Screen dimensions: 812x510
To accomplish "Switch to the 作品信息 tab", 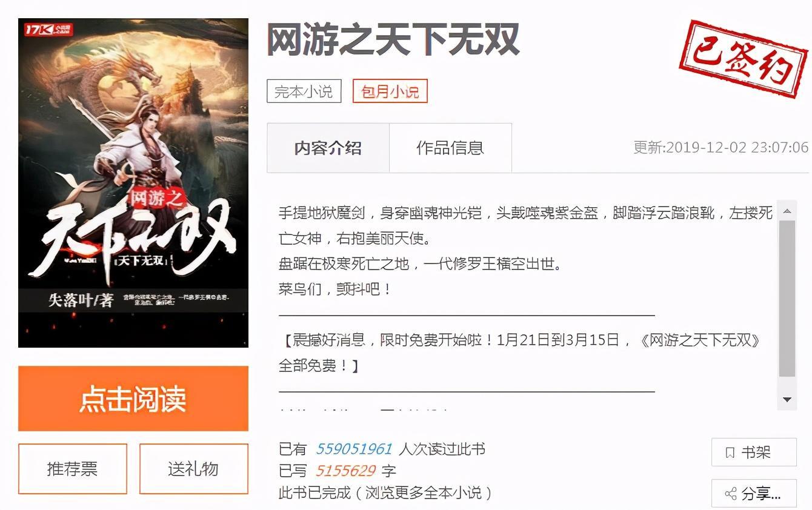I will [x=450, y=148].
